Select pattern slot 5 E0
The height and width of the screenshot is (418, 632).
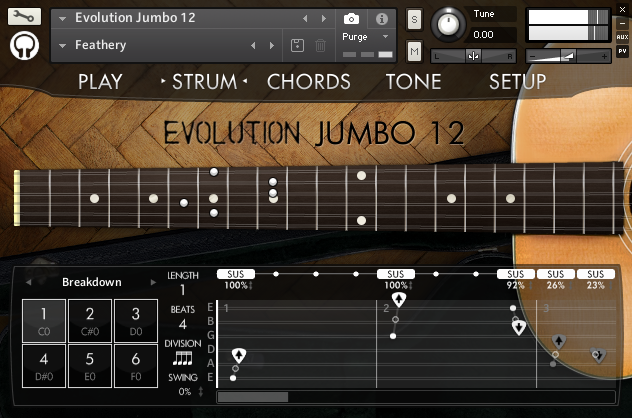tap(90, 366)
